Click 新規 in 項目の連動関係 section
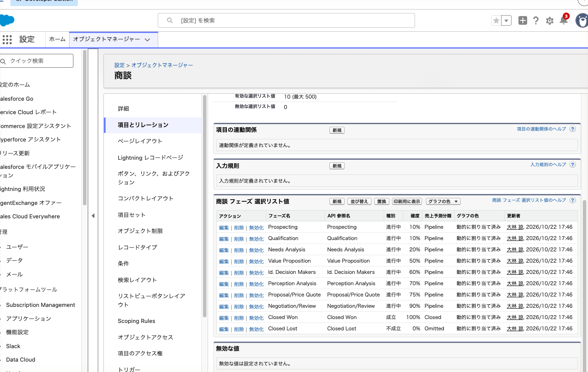 337,130
